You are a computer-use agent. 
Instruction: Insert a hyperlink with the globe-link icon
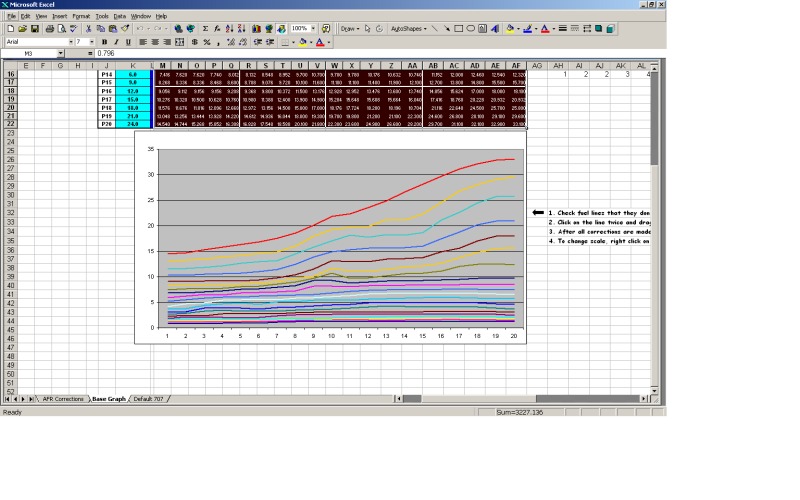pos(178,29)
